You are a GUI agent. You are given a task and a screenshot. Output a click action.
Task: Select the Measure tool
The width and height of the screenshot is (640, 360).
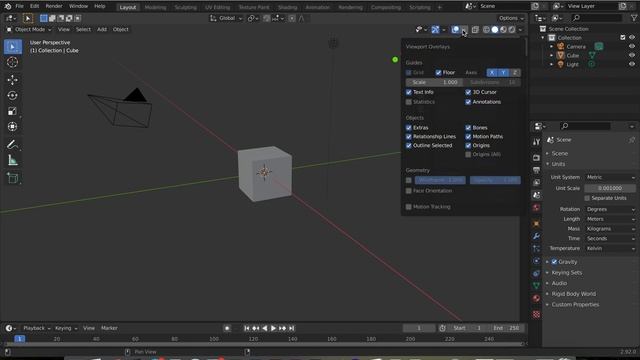coord(13,160)
